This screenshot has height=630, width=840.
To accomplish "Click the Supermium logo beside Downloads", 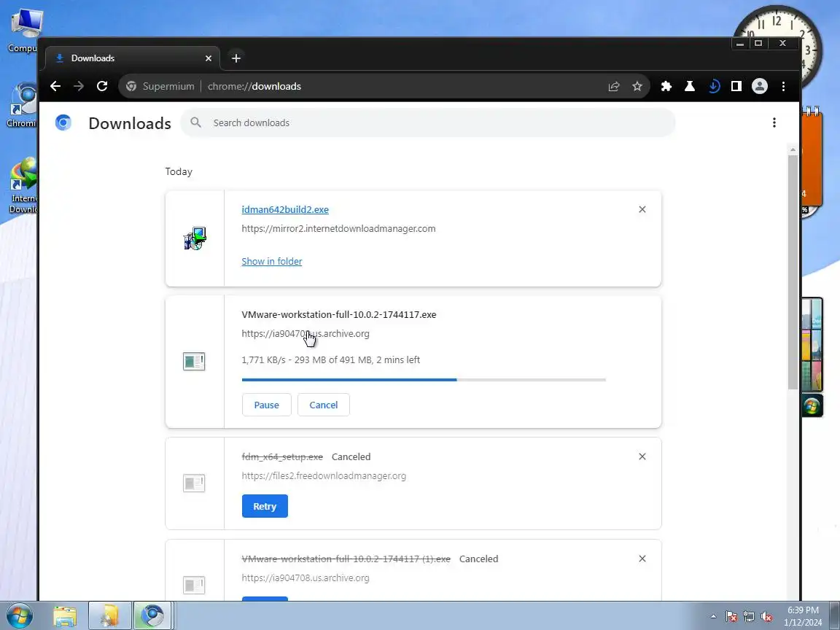I will point(63,122).
